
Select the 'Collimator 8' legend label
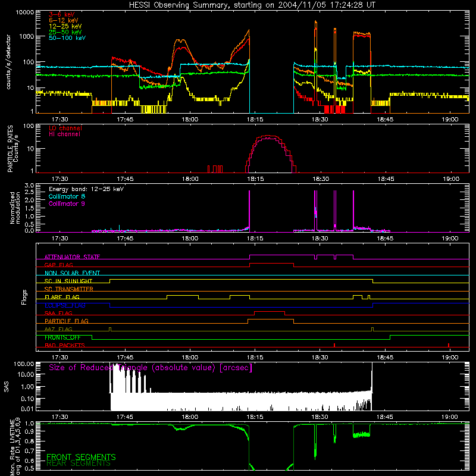67,196
